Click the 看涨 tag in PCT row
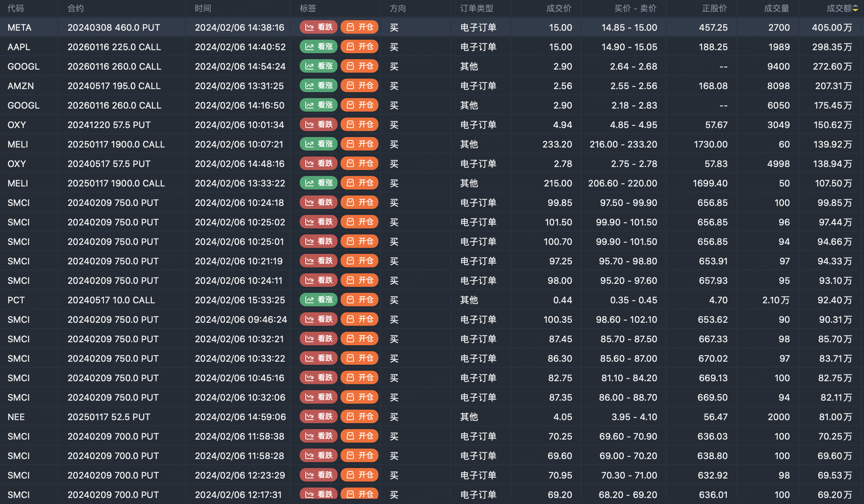The height and width of the screenshot is (504, 864). (x=318, y=300)
